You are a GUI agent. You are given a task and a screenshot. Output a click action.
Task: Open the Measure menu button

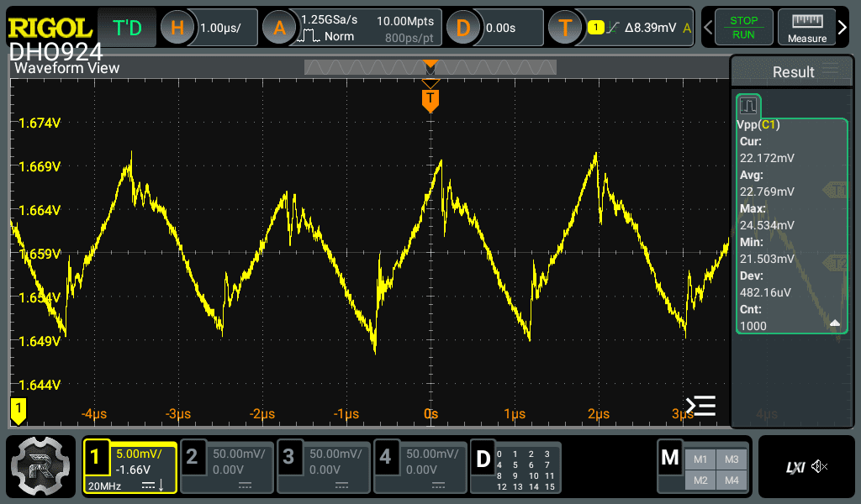point(806,28)
